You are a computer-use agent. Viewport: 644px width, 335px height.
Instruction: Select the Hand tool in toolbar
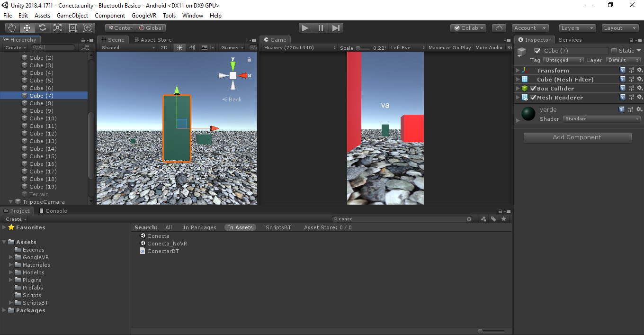(12, 28)
